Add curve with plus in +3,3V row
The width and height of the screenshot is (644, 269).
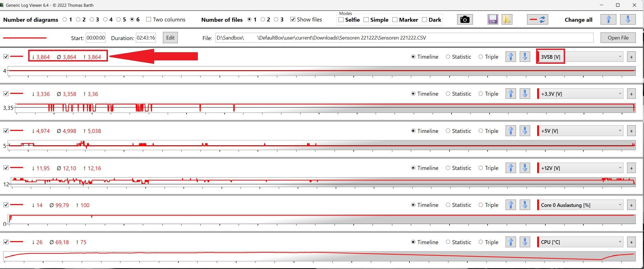tap(631, 94)
